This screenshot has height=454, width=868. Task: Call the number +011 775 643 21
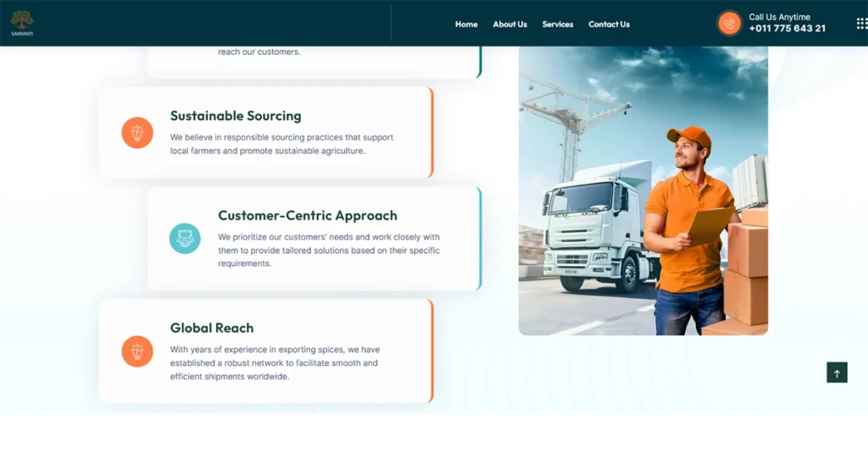click(x=787, y=28)
